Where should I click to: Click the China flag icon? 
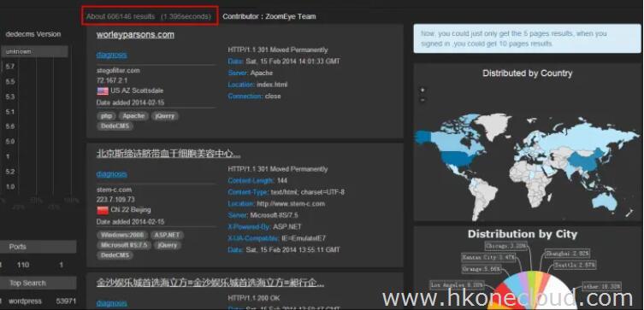[103, 210]
